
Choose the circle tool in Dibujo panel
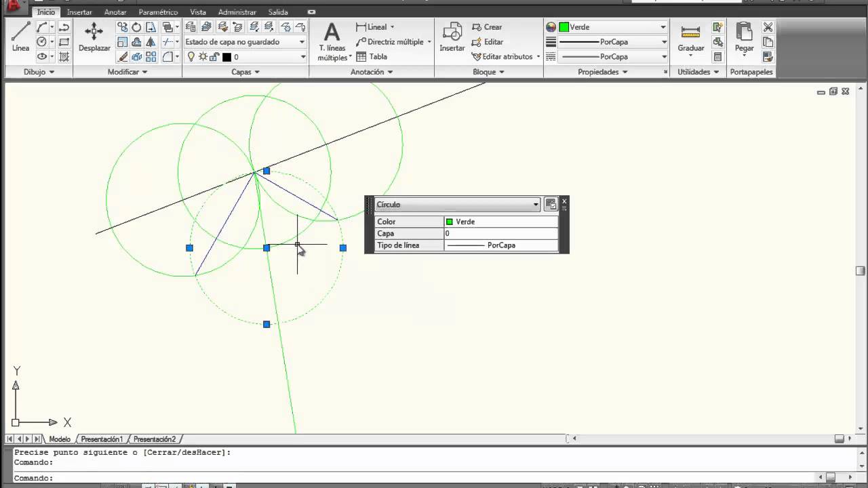click(42, 42)
